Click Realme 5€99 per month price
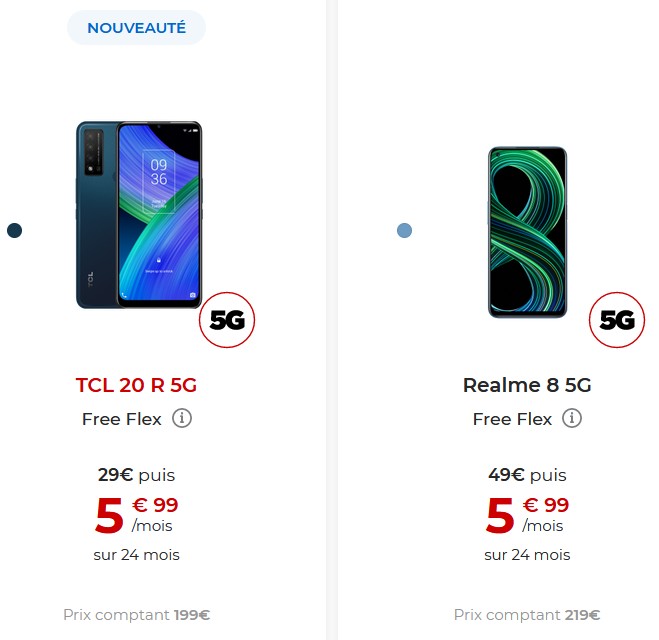Viewport: 659px width, 640px height. click(527, 515)
